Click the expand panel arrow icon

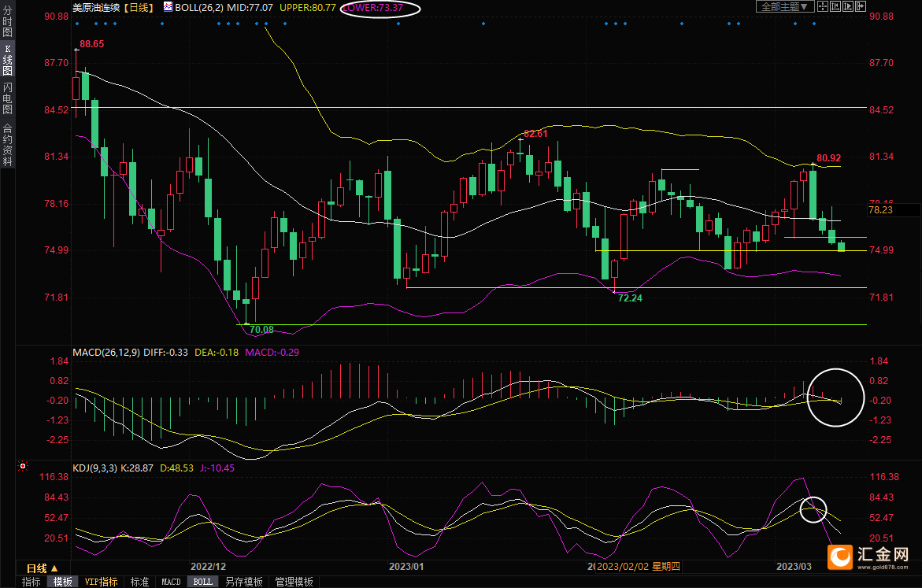(861, 6)
